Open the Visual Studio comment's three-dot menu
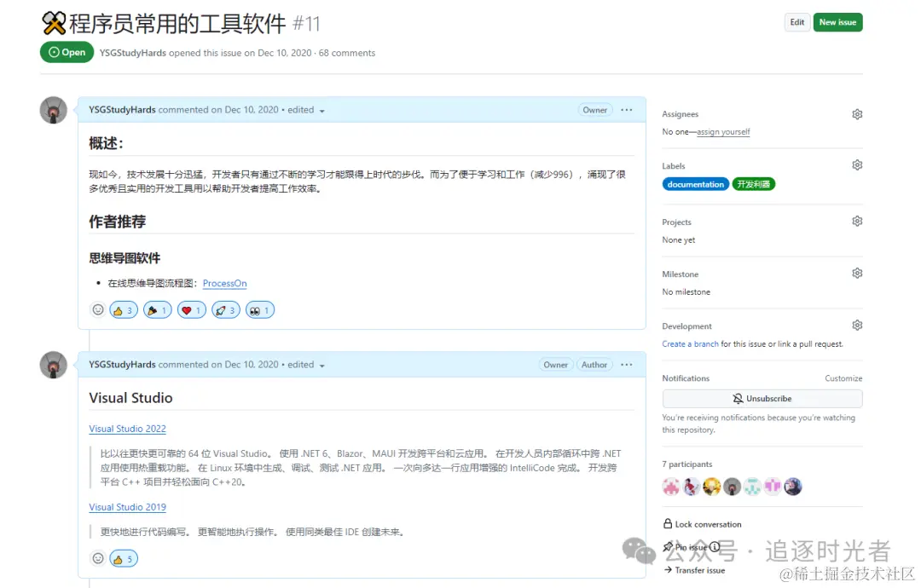 [627, 365]
